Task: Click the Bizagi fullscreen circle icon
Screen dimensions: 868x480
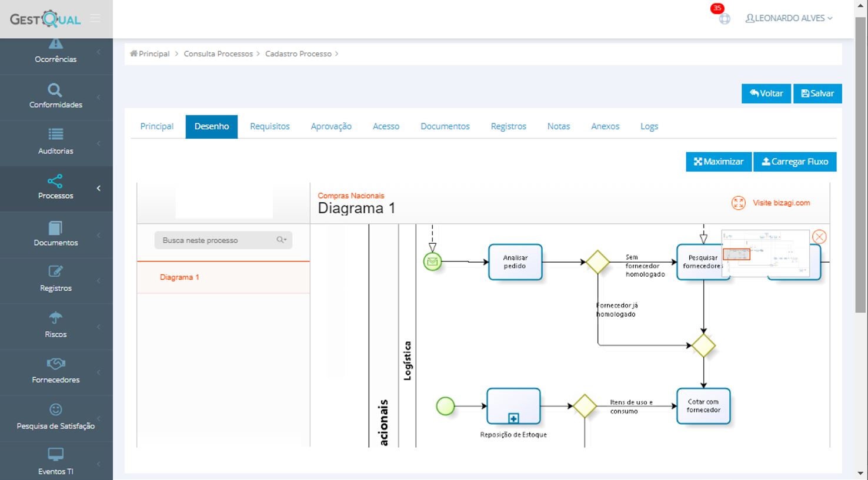Action: 739,203
